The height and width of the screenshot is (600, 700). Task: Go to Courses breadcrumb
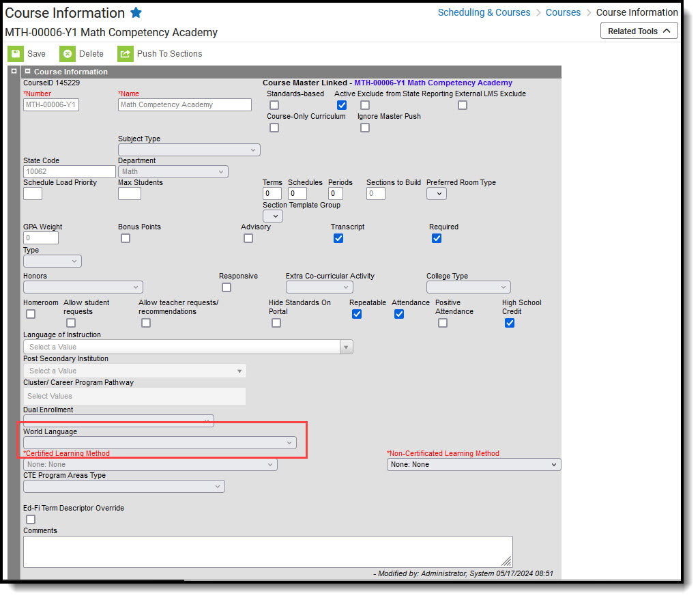(x=563, y=12)
